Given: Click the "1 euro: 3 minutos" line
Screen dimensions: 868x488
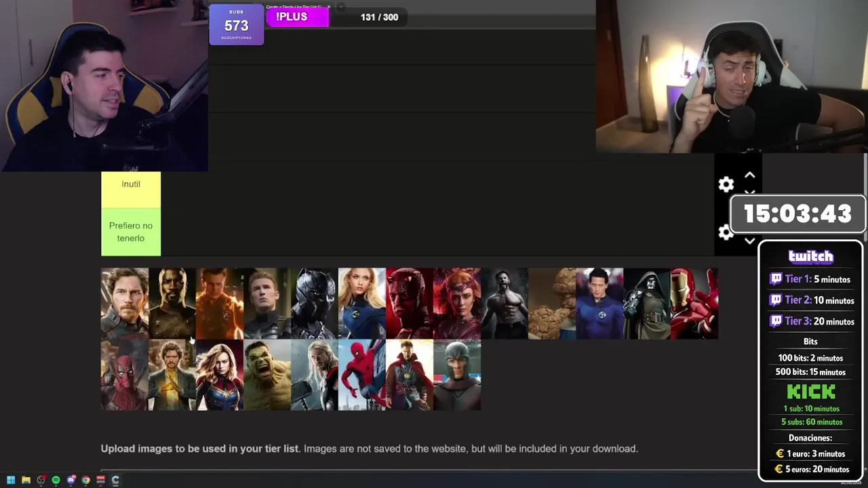Looking at the screenshot, I should [810, 454].
